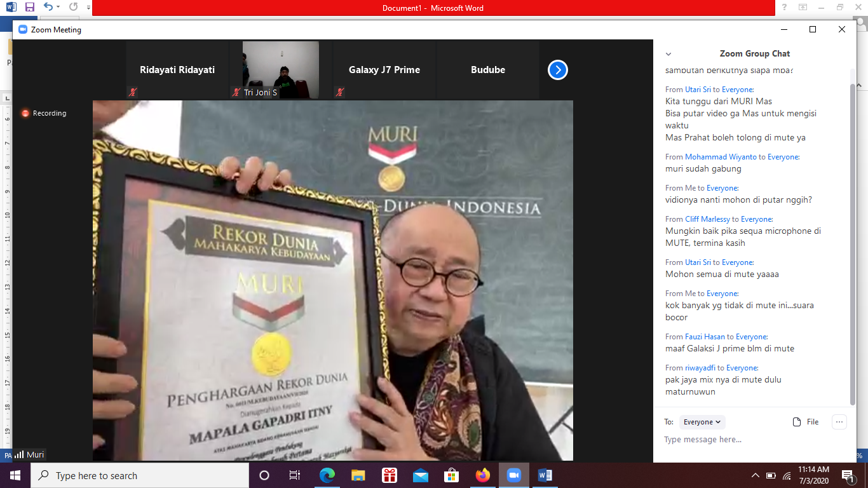
Task: Open File Explorer from the taskbar
Action: (x=358, y=475)
